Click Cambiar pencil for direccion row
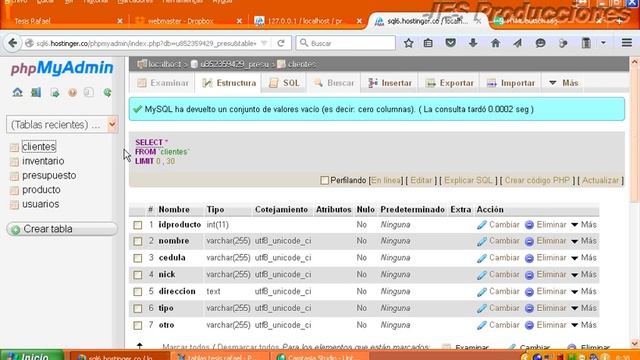The image size is (640, 360). (482, 291)
